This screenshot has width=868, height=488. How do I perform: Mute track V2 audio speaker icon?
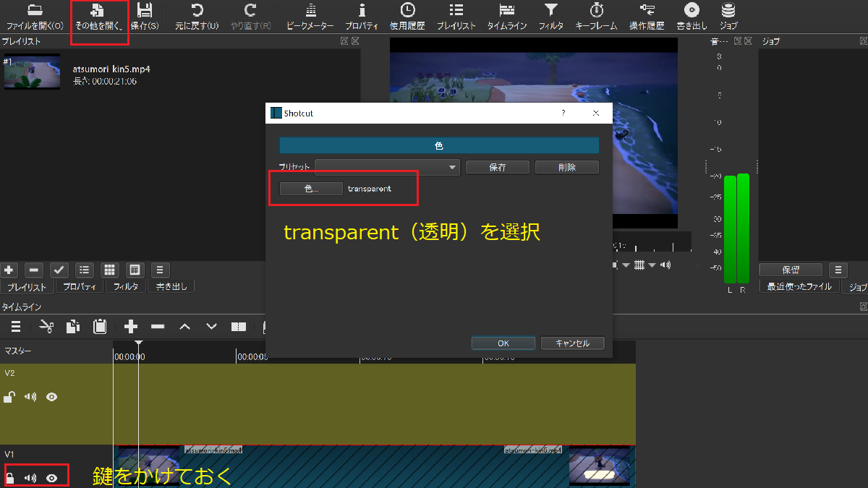[x=30, y=397]
